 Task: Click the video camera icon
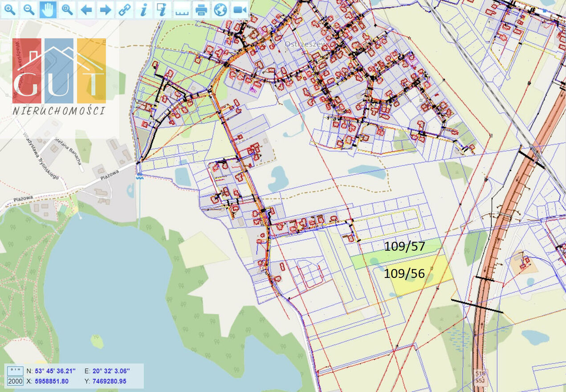coord(240,9)
